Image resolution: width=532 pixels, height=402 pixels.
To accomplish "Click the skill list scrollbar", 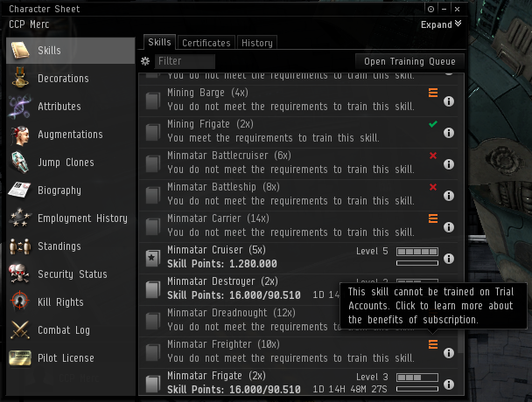I will click(460, 341).
